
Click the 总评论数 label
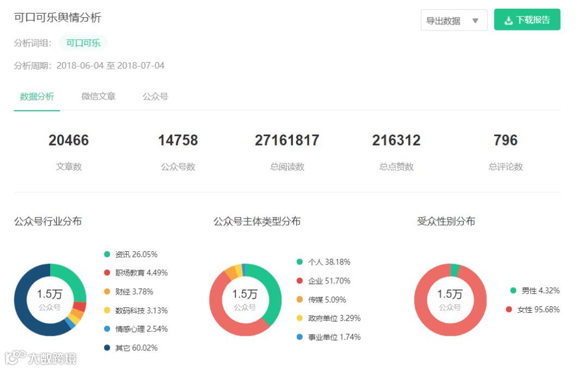[x=505, y=166]
